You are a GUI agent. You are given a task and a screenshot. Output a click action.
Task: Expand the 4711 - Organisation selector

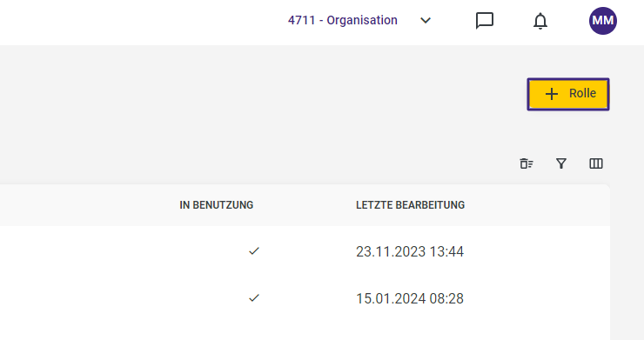click(359, 20)
